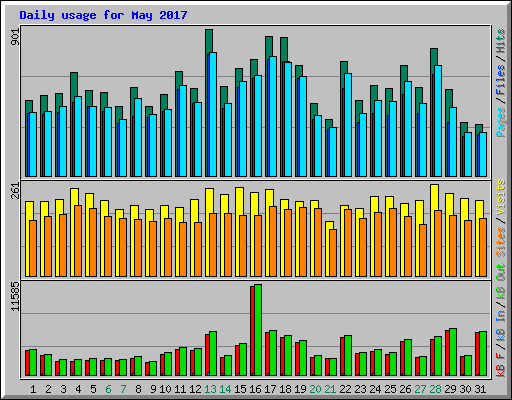Click day 17 label on the x-axis
Image resolution: width=512 pixels, height=400 pixels.
pyautogui.click(x=270, y=389)
